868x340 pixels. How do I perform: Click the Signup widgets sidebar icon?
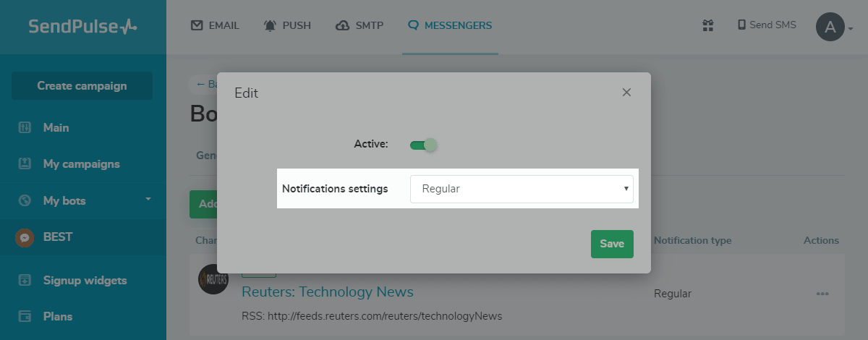(25, 280)
